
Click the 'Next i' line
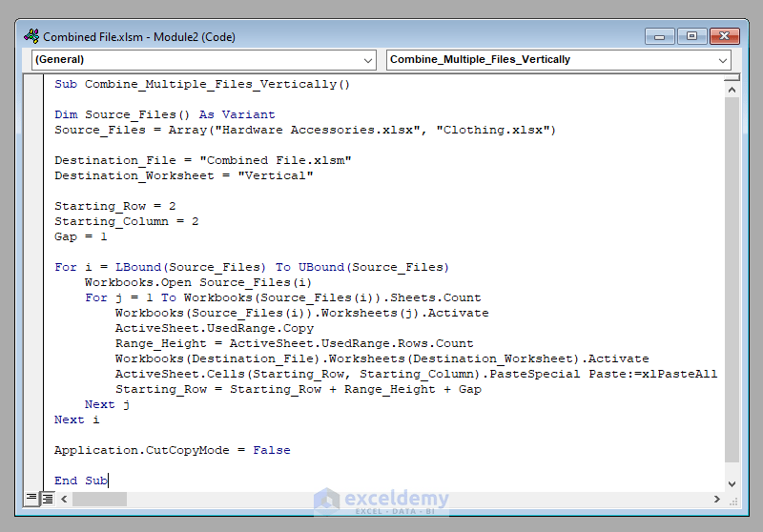(x=77, y=419)
